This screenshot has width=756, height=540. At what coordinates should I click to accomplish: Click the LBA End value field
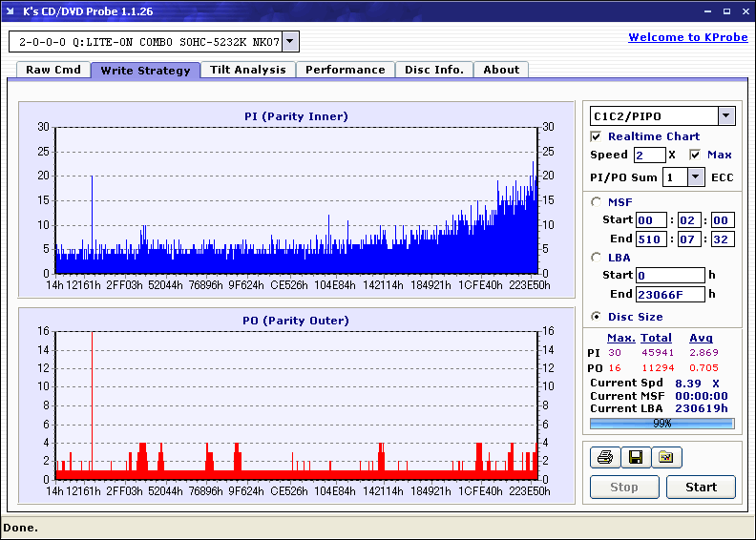[669, 294]
